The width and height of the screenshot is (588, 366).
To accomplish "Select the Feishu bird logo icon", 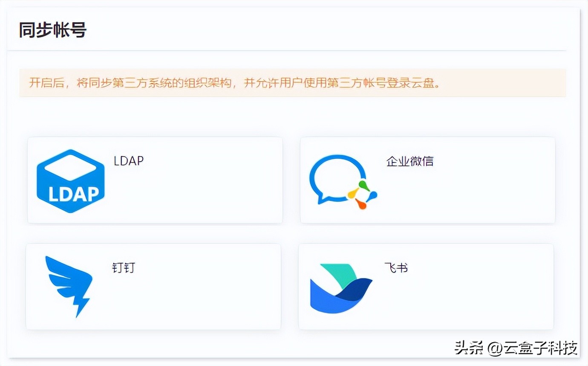I will coord(341,287).
